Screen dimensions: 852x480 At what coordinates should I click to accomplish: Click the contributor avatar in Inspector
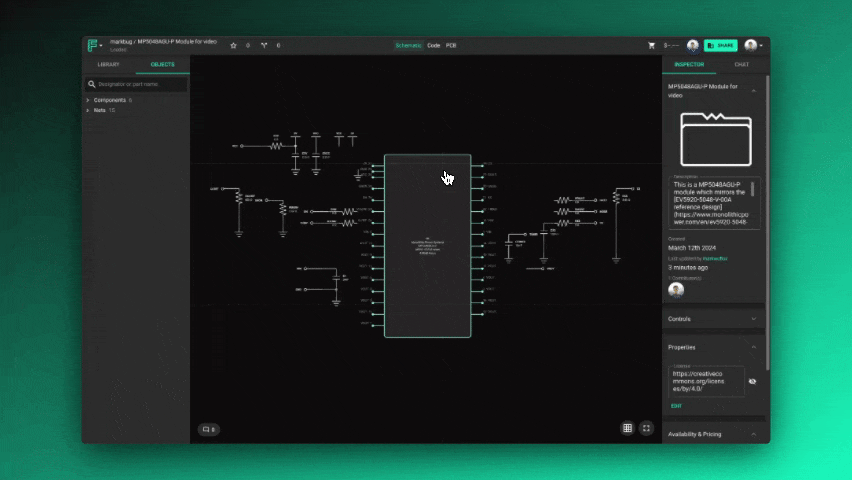[676, 290]
